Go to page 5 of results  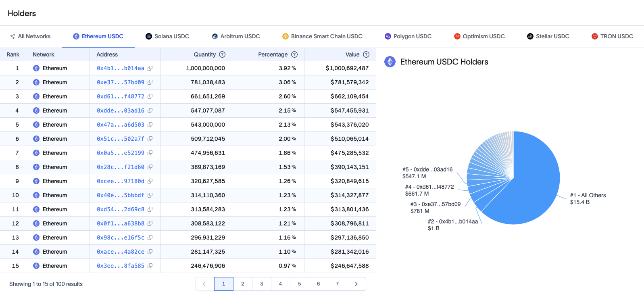tap(300, 284)
